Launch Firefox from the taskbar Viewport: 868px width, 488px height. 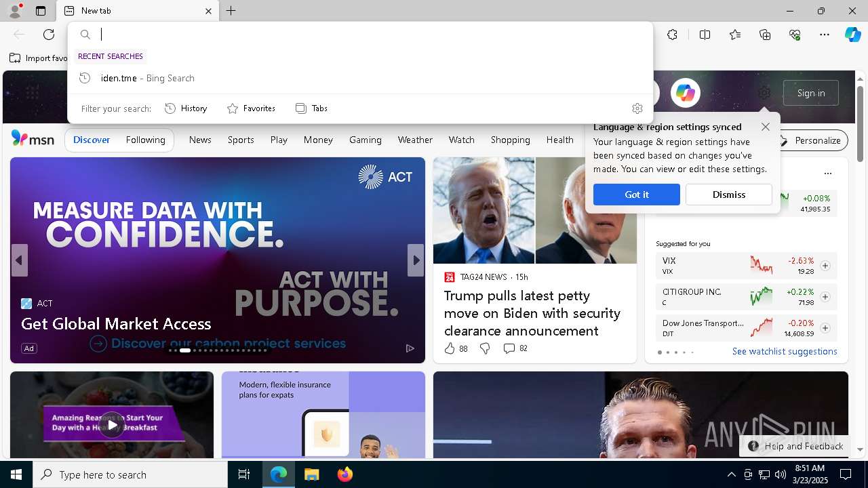[344, 474]
